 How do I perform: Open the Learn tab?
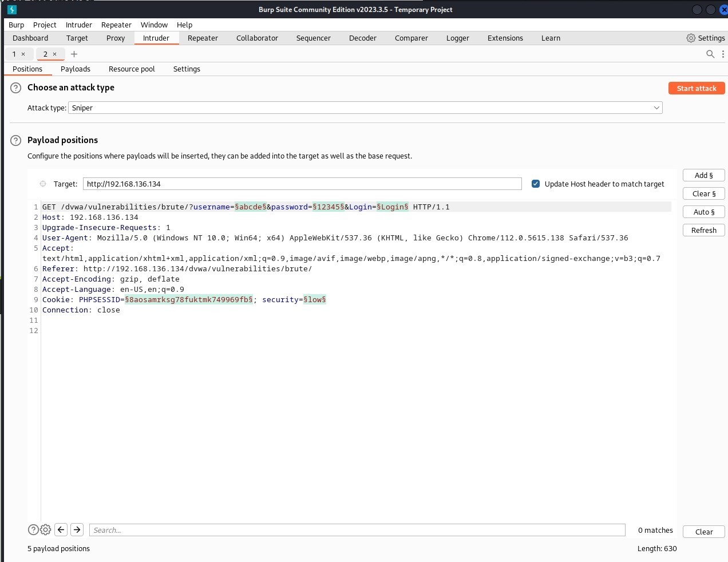(551, 38)
